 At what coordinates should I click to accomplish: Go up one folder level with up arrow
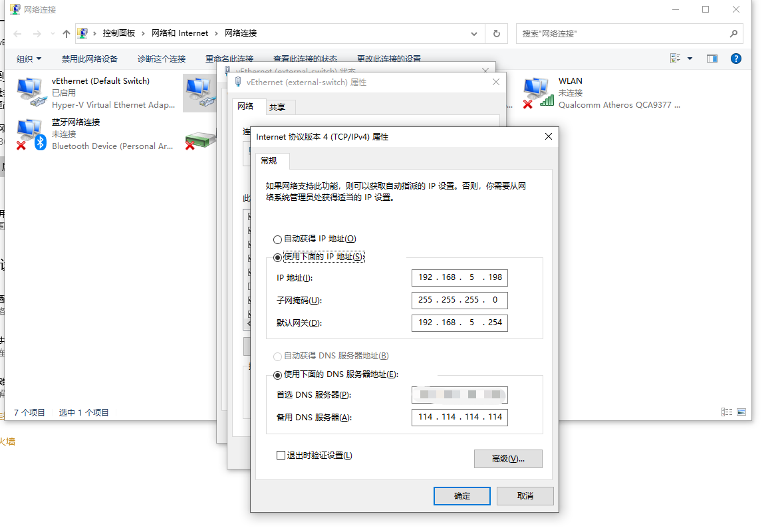(66, 33)
